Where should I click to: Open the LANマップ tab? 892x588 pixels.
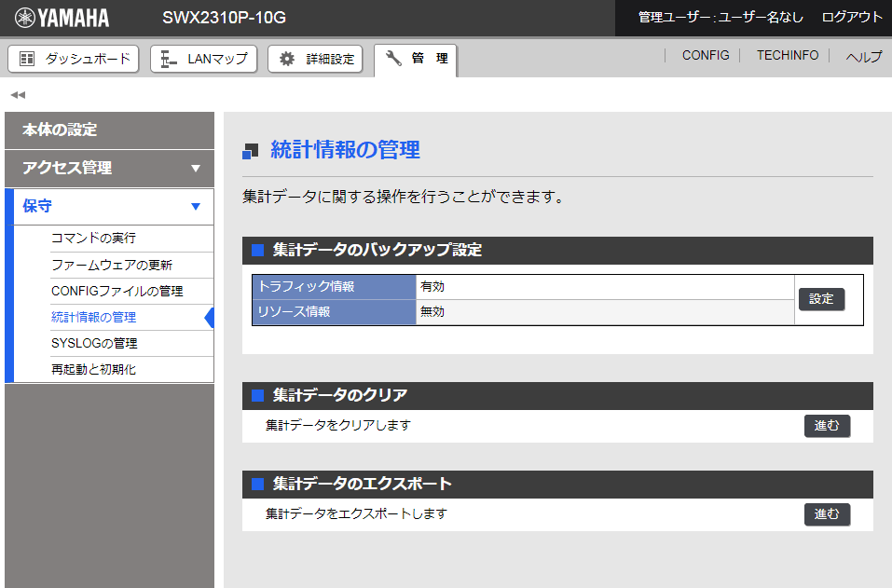point(204,59)
